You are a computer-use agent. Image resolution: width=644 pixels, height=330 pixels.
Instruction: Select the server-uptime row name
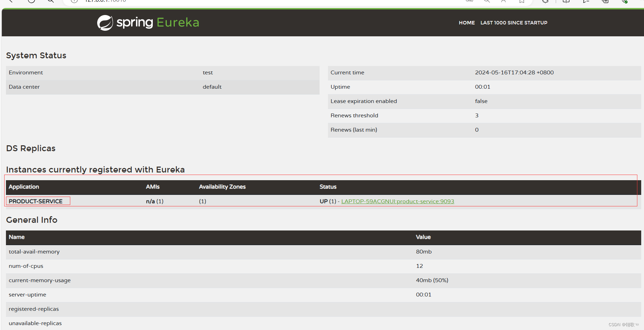[x=27, y=295]
